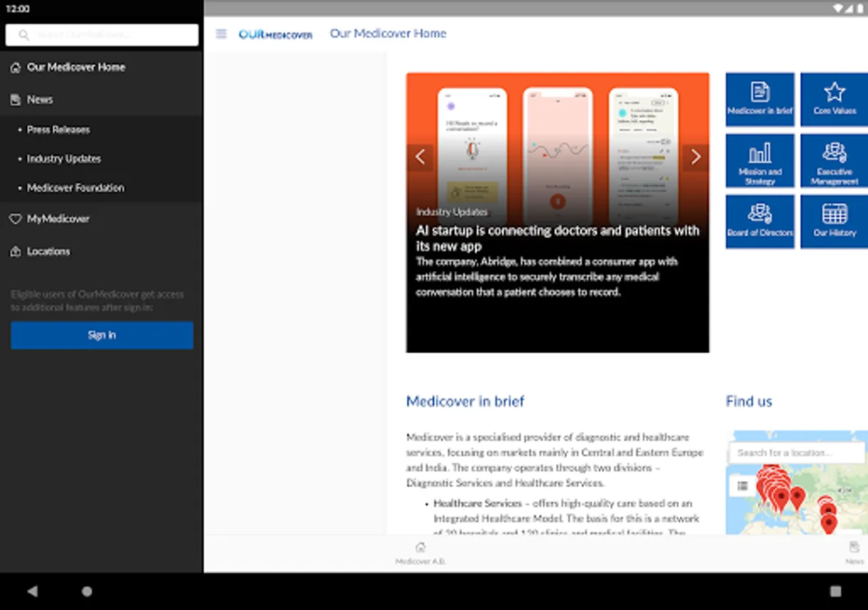Click the map list view icon

tap(743, 486)
